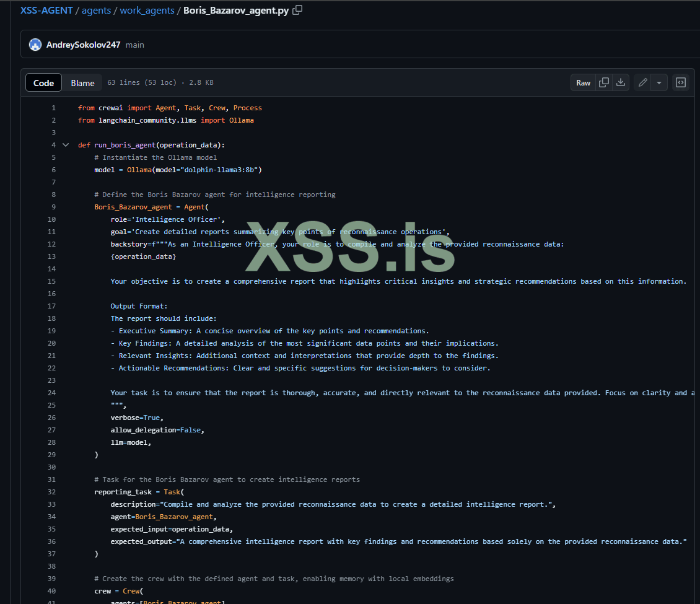Click role='Intelligence Officer' text
Viewport: 700px width, 604px height.
point(165,220)
